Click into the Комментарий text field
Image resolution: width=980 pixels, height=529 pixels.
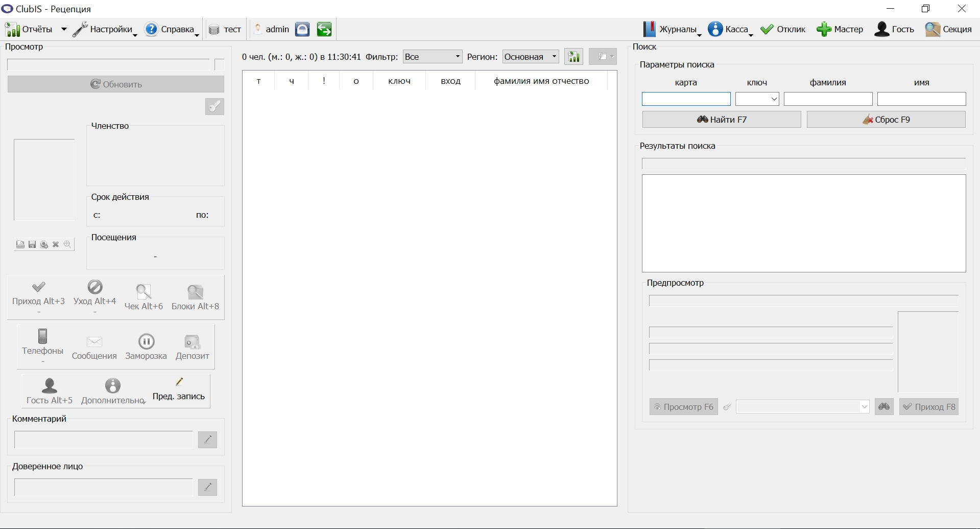pos(103,440)
